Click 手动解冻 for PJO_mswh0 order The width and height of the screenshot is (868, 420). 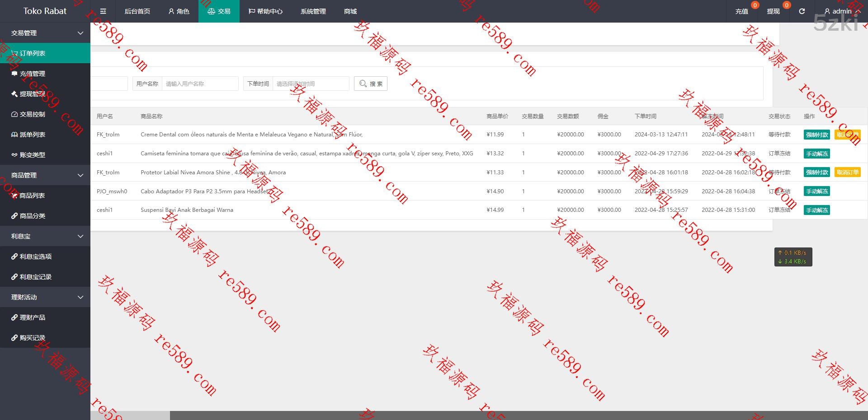tap(816, 191)
